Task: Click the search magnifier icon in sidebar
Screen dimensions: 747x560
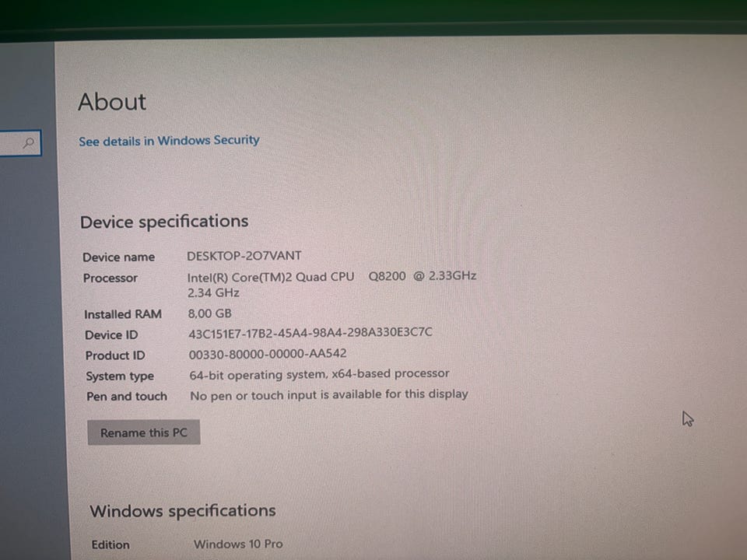Action: (29, 142)
